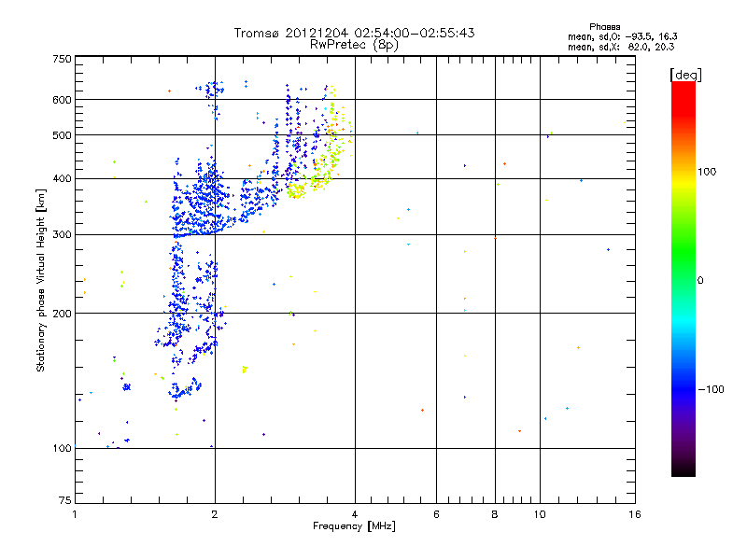Click the colorbar label '100'
The image size is (747, 560).
[x=707, y=172]
